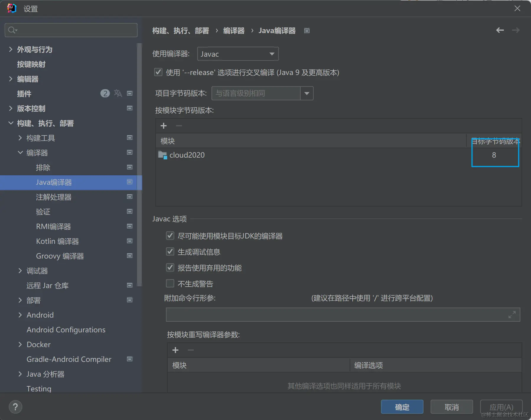Navigate back with the left arrow
Screen dimensions: 531x420
500,30
